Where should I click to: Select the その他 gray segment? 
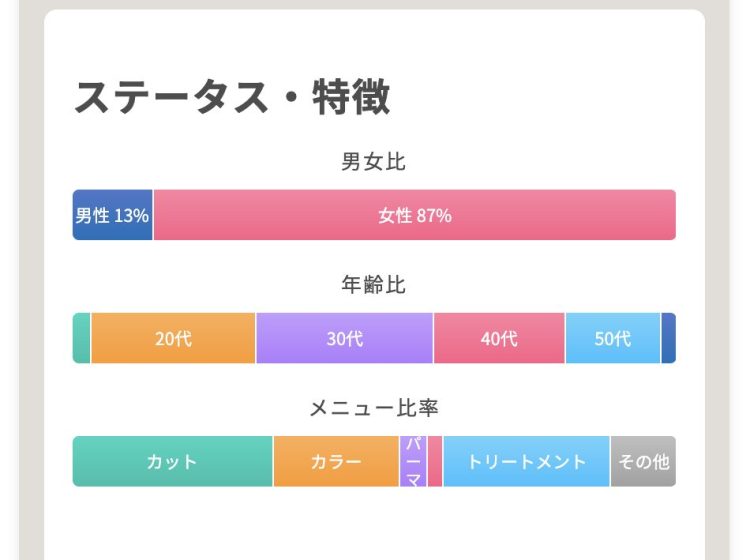(643, 461)
